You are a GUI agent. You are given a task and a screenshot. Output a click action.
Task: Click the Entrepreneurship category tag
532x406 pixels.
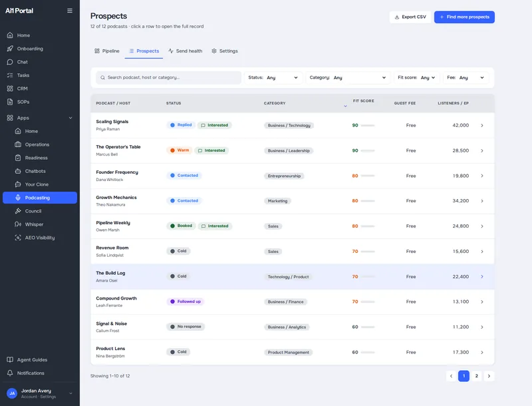285,176
